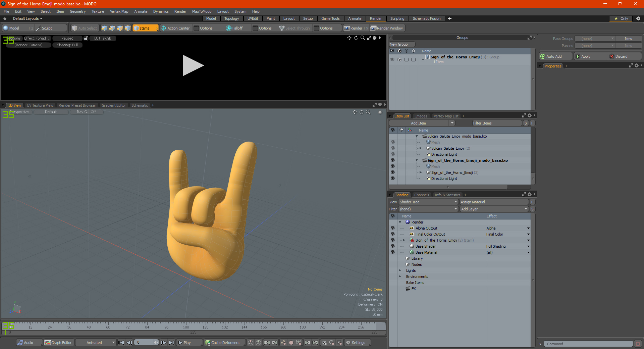The image size is (644, 349).
Task: Expand the Lights shader tree group
Action: (400, 270)
